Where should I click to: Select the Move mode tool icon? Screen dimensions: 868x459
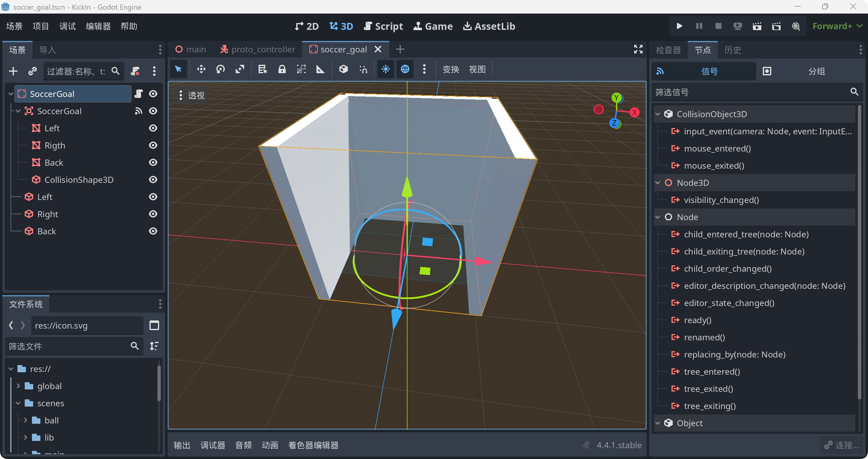[201, 69]
